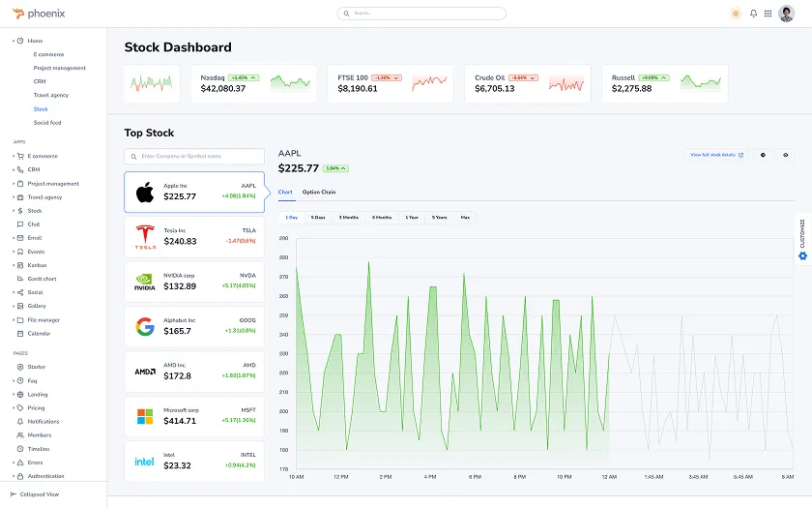Screen dimensions: 812x508
Task: Click the bell icon beside Notifications in Pages
Action: (20, 422)
